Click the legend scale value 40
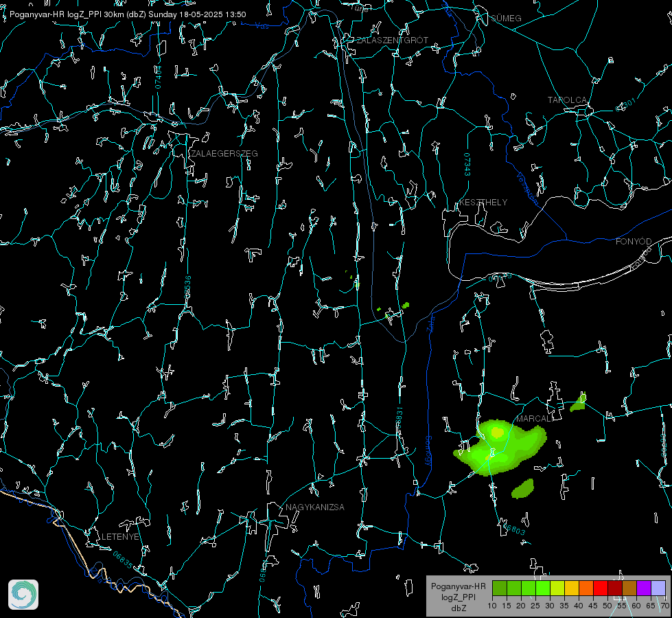This screenshot has height=618, width=672. [x=579, y=606]
